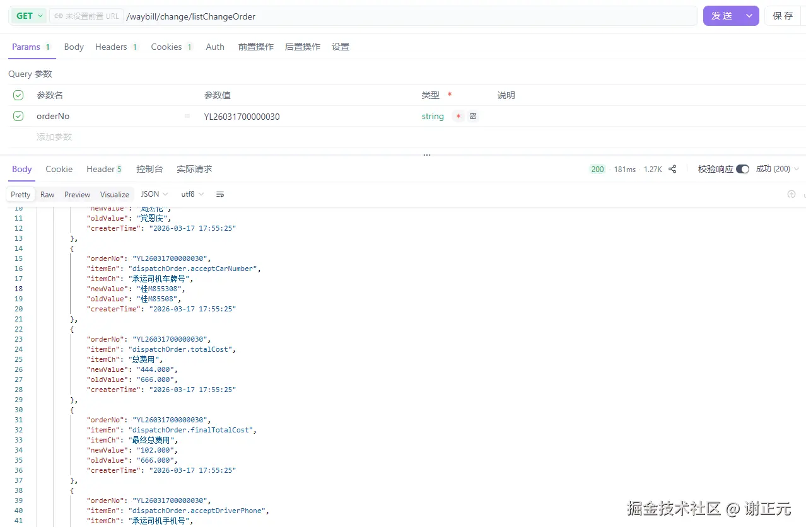806x532 pixels.
Task: Open the 成功 (200) response dropdown
Action: pos(778,169)
